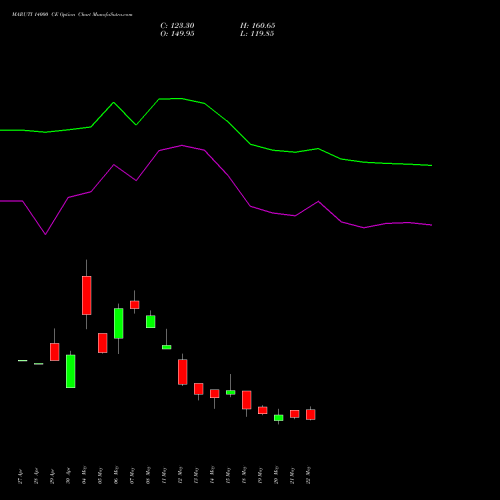Click the red candlestick above 12 May
500x500 pixels.
click(183, 372)
